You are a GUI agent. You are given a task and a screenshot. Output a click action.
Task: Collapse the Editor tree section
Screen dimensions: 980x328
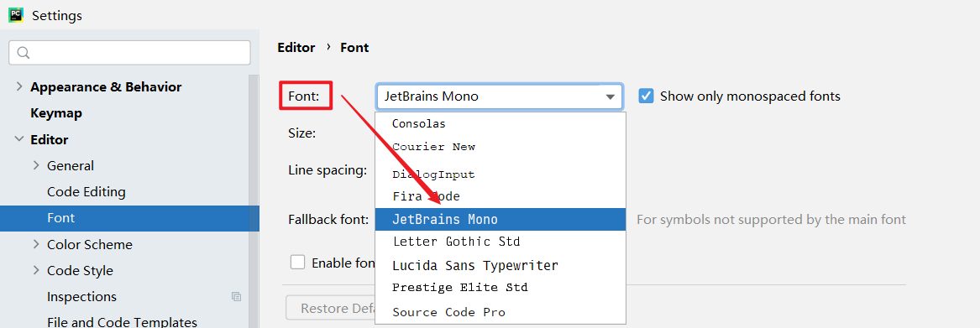(19, 139)
